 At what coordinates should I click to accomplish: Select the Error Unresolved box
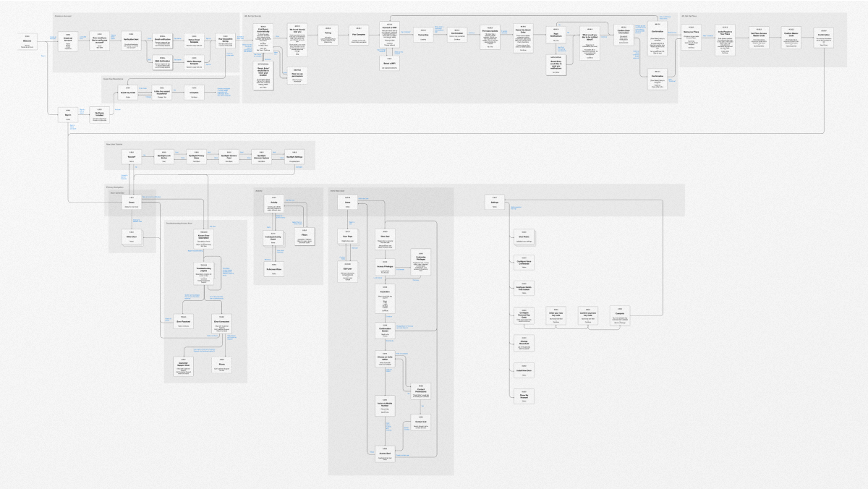[221, 325]
